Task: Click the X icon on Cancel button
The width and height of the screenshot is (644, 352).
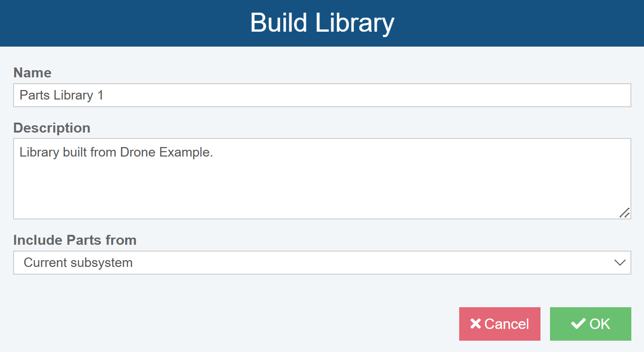Action: pyautogui.click(x=475, y=324)
